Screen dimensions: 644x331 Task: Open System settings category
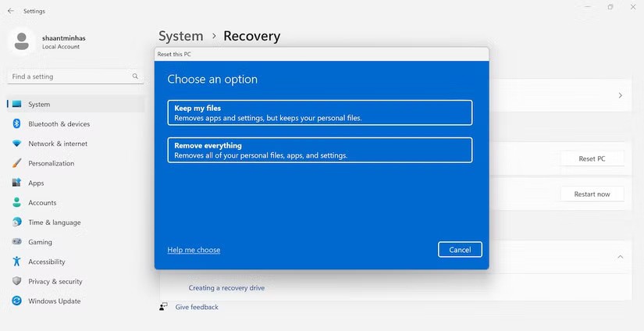coord(76,105)
